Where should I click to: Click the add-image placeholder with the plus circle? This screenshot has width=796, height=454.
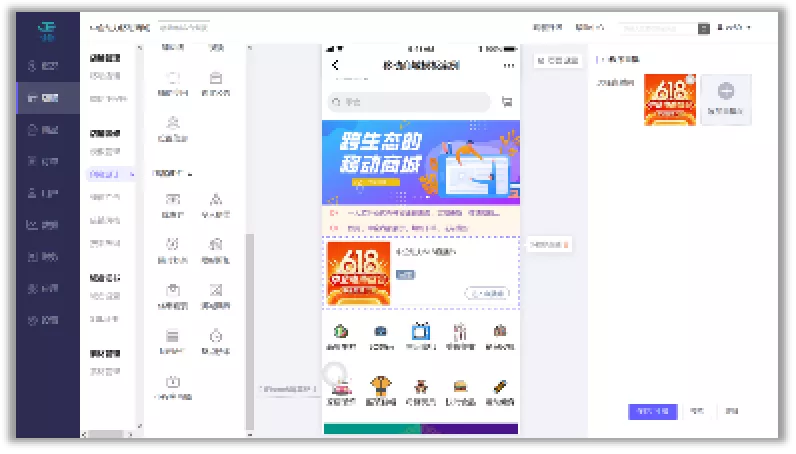click(x=726, y=100)
